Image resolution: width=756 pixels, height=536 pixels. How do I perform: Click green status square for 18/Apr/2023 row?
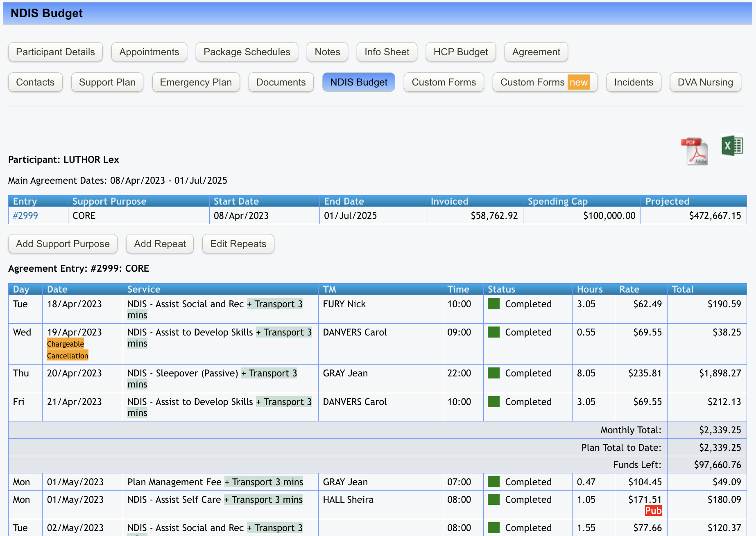(493, 304)
